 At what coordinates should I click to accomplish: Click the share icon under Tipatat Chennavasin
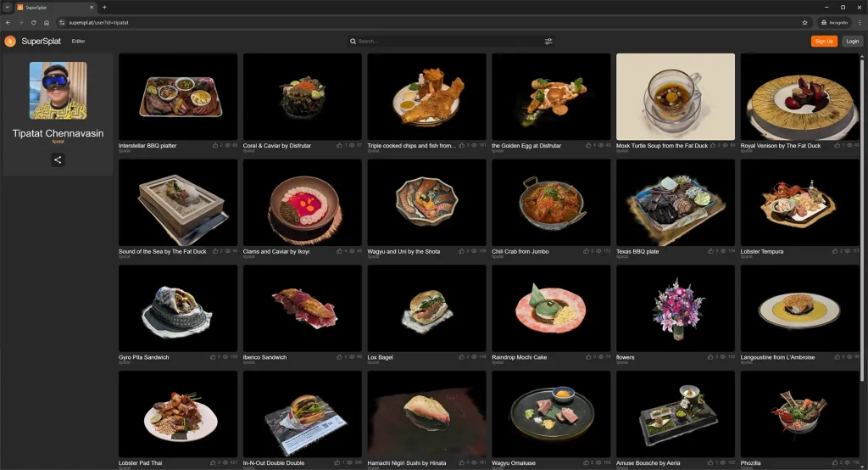click(58, 159)
